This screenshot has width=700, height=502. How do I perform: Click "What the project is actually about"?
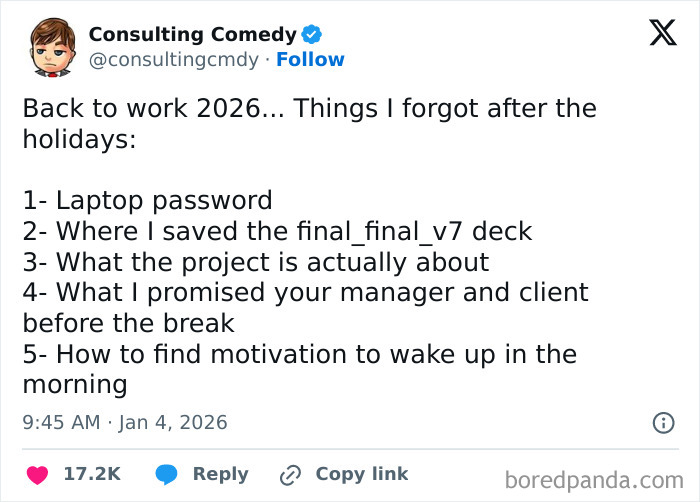point(255,262)
